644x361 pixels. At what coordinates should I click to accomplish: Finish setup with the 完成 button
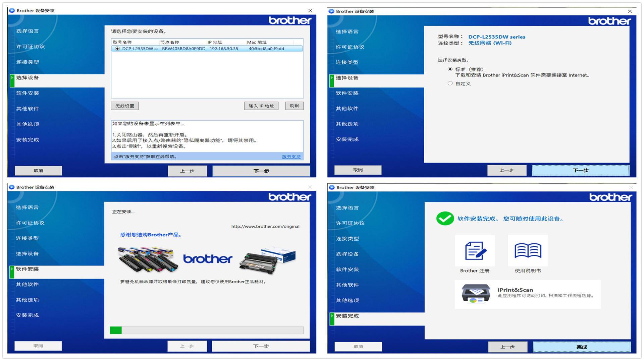click(x=582, y=347)
